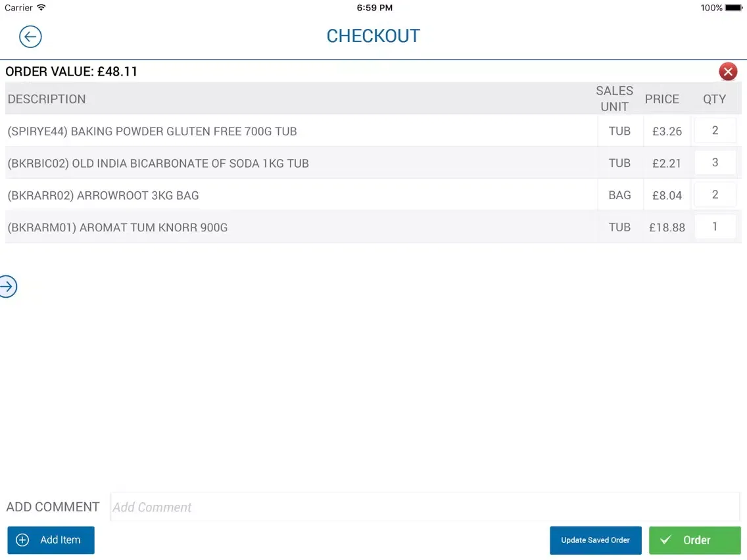Open the side panel right-arrow icon
The width and height of the screenshot is (747, 560).
click(8, 286)
